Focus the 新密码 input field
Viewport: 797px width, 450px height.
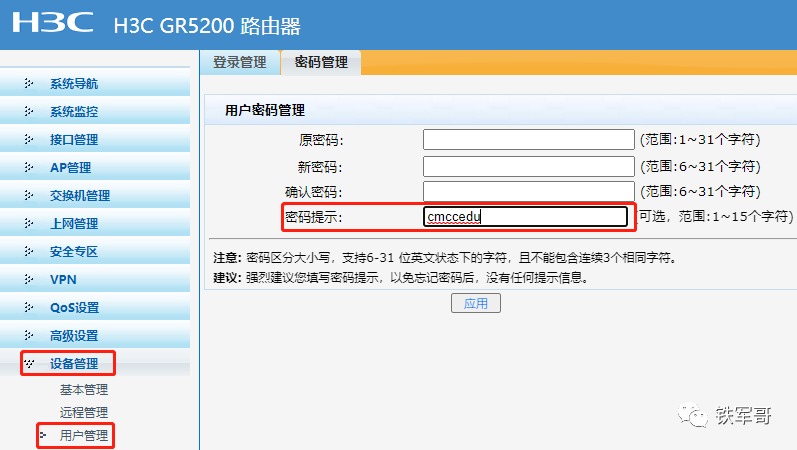click(x=529, y=166)
